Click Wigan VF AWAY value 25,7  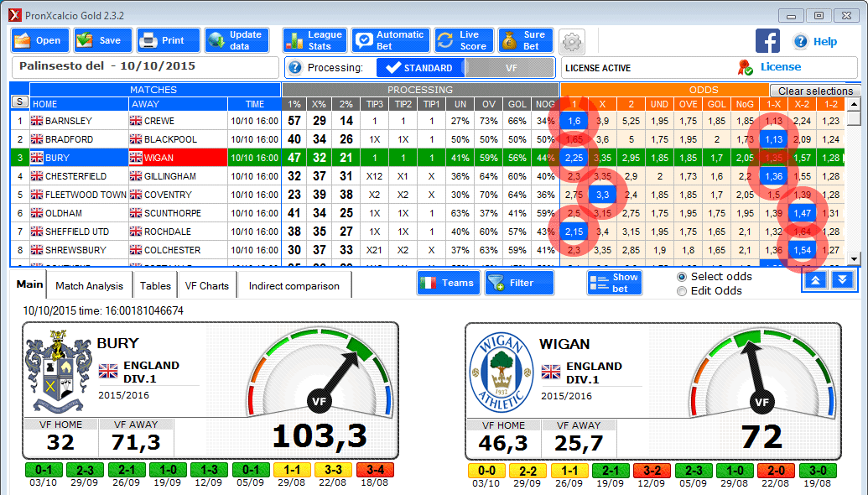click(579, 444)
